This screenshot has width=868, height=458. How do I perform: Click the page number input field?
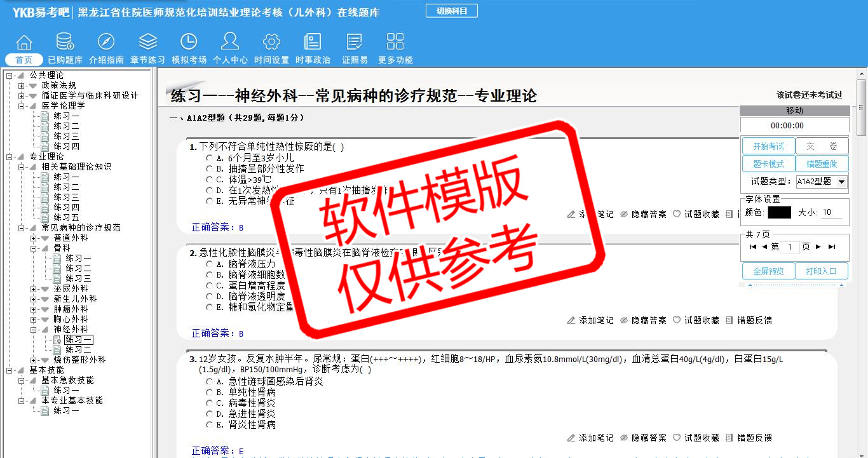tap(789, 247)
